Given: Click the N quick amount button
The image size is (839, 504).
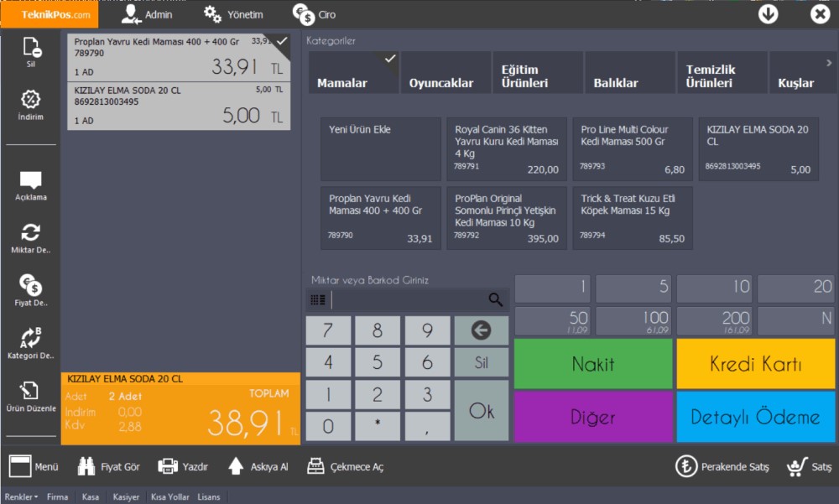Looking at the screenshot, I should coord(795,320).
